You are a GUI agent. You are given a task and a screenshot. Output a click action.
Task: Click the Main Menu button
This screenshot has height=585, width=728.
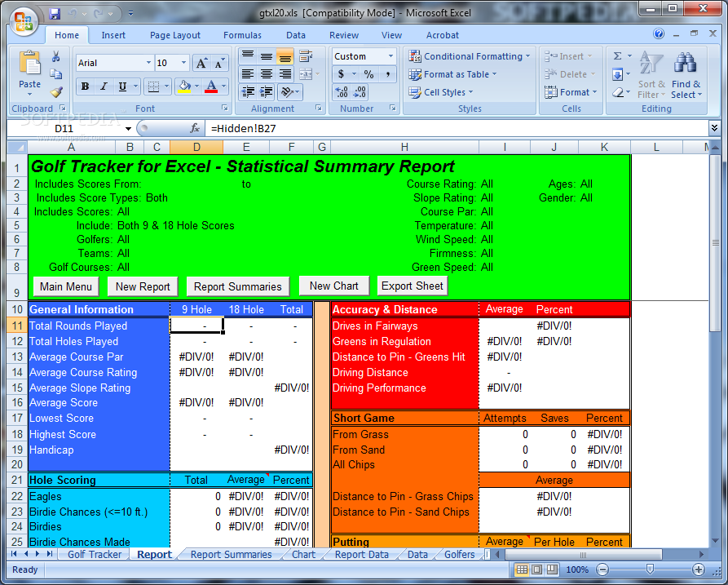tap(66, 286)
